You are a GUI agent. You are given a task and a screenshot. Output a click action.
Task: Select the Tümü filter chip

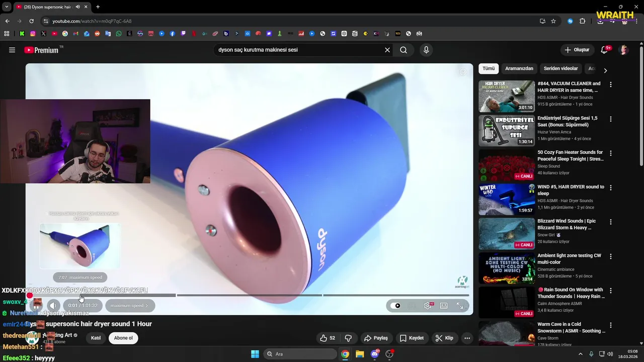click(x=489, y=68)
